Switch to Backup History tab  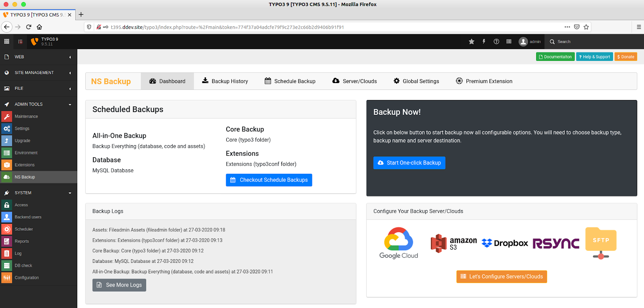click(225, 81)
